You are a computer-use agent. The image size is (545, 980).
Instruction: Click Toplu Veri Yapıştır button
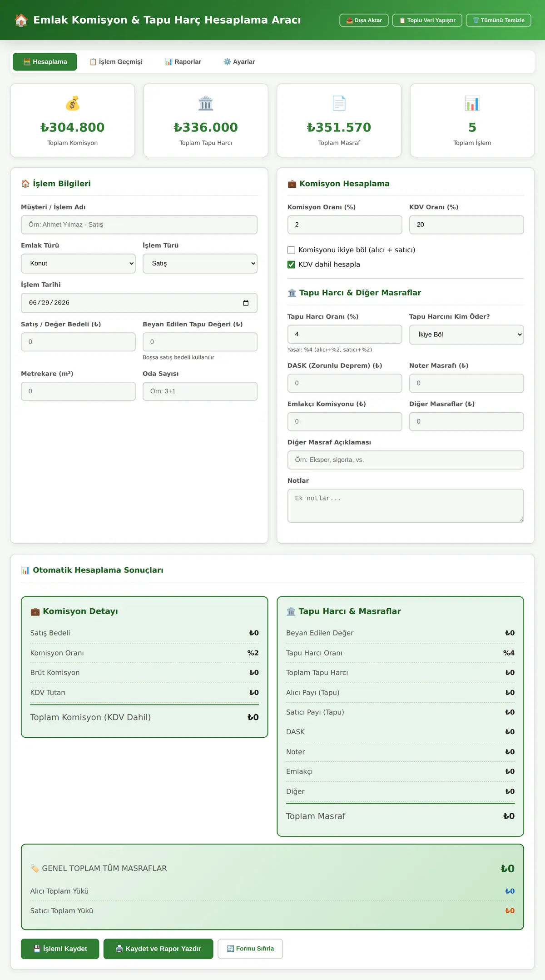click(427, 20)
